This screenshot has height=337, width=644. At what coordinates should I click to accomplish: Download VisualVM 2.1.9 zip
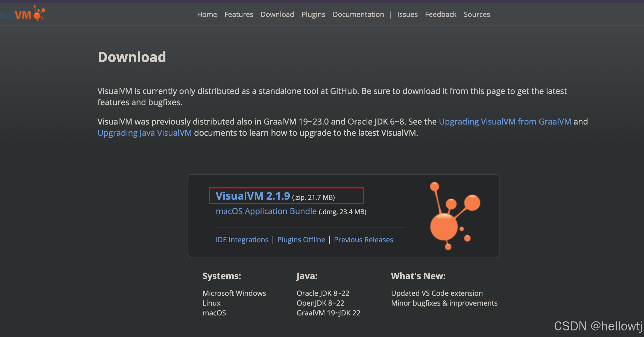pyautogui.click(x=253, y=196)
